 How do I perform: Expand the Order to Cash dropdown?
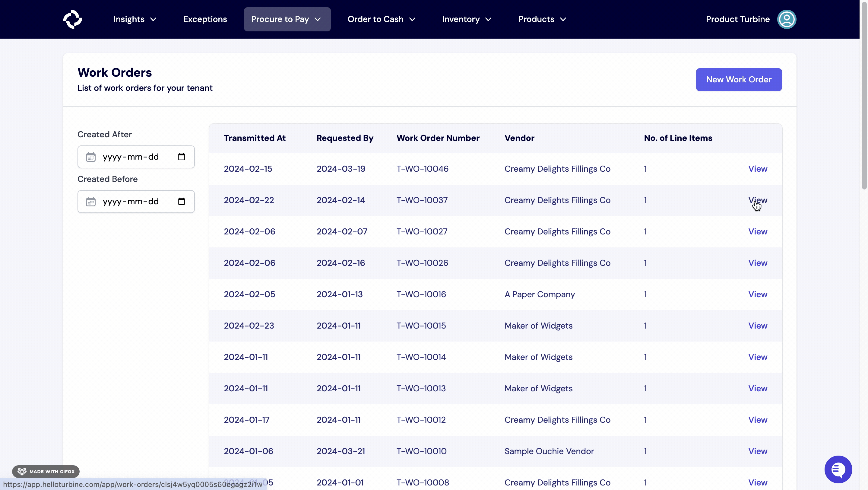click(381, 19)
